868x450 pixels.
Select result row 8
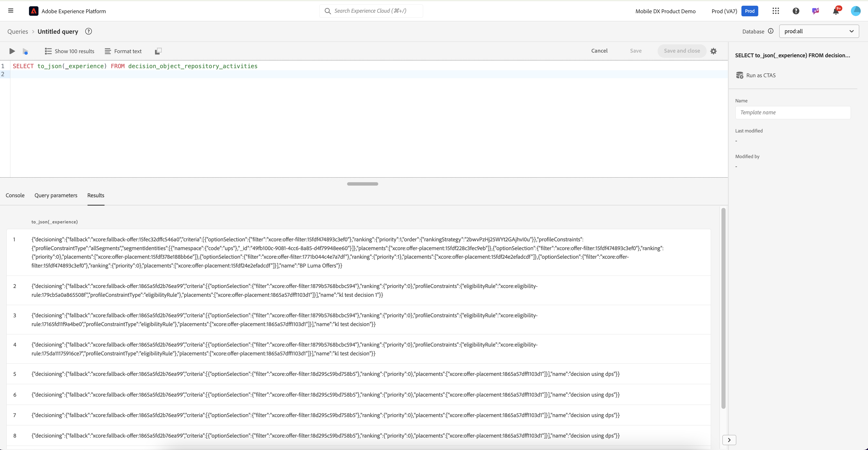tap(359, 435)
